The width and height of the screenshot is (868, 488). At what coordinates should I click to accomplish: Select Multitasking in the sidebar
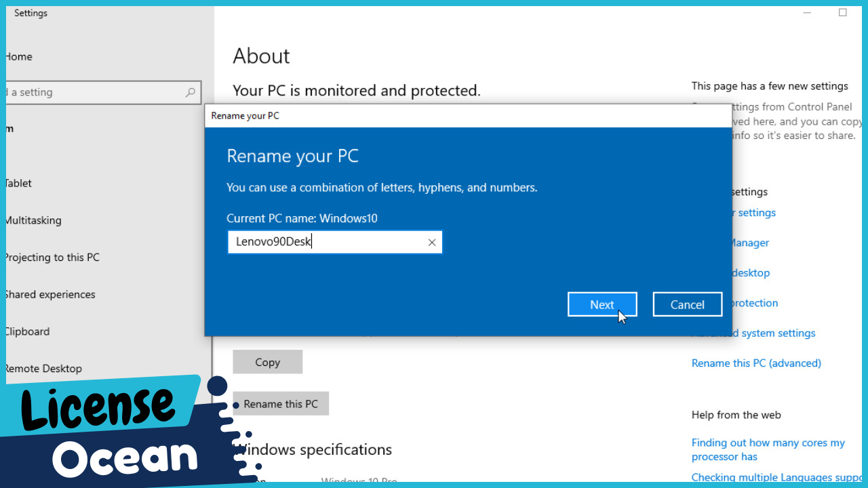(x=33, y=220)
